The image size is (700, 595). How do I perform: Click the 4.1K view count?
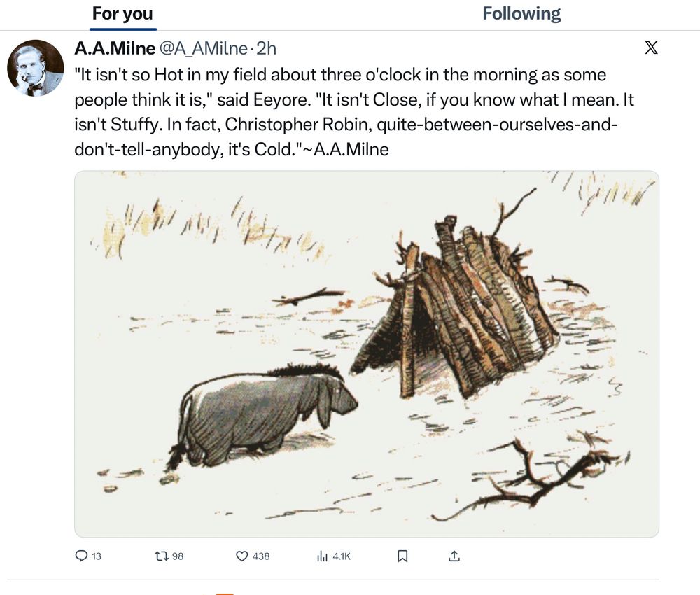(341, 556)
